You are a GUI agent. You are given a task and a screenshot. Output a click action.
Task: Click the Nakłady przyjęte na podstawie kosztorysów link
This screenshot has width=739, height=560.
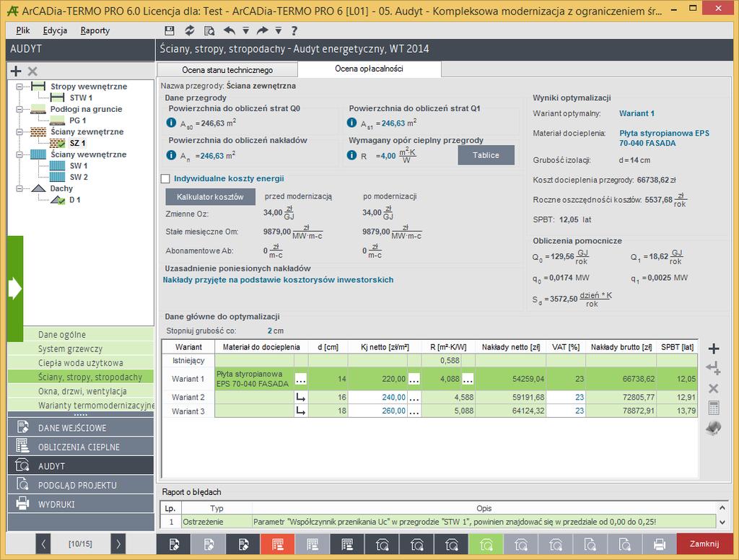coord(278,280)
